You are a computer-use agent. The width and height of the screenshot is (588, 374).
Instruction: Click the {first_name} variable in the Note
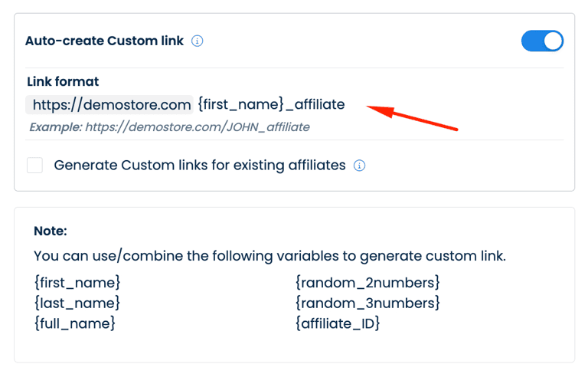[77, 283]
